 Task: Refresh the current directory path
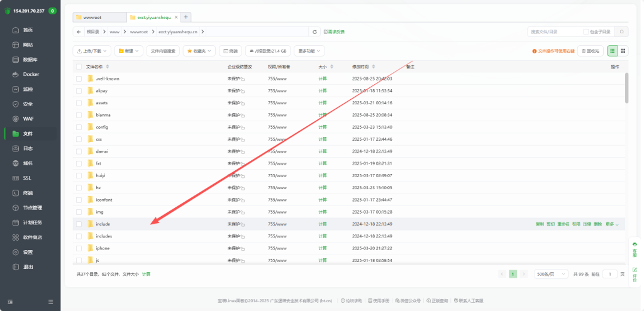(x=314, y=31)
